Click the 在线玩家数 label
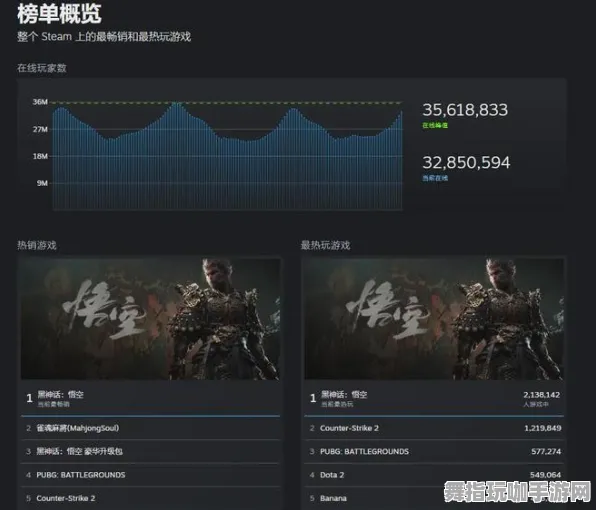This screenshot has height=510, width=596. pos(42,68)
